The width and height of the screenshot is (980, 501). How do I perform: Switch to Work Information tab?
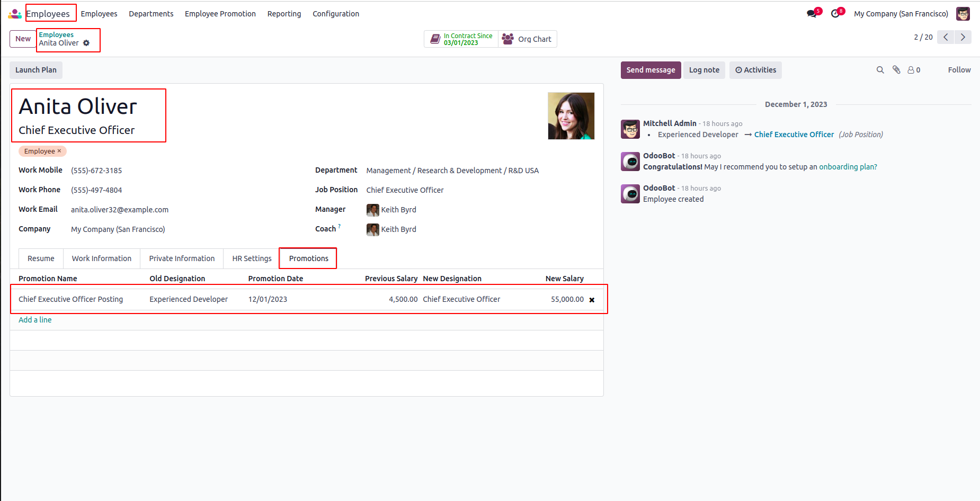click(x=102, y=258)
